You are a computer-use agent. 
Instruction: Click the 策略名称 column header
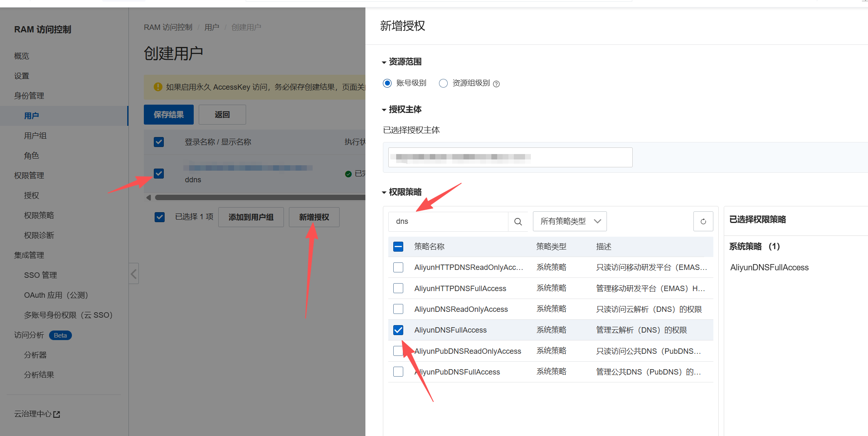[429, 247]
